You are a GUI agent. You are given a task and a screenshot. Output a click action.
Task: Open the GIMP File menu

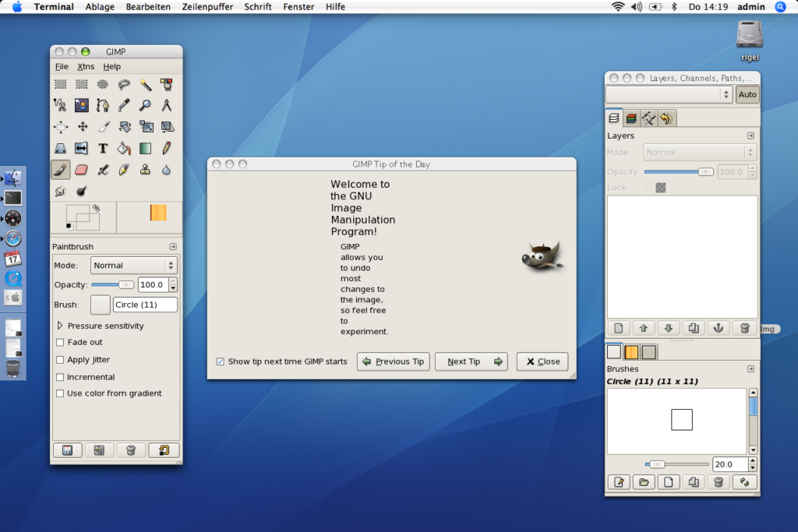coord(62,67)
